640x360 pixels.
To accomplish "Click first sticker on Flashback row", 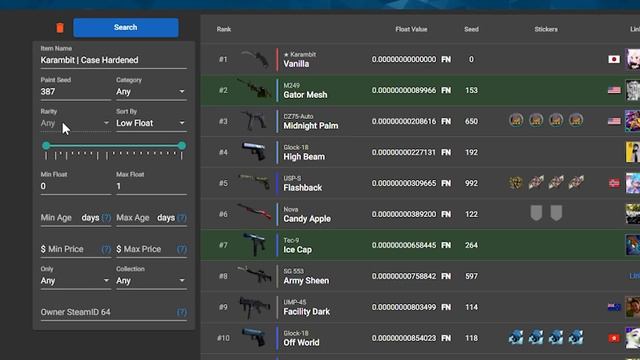I will pos(516,182).
